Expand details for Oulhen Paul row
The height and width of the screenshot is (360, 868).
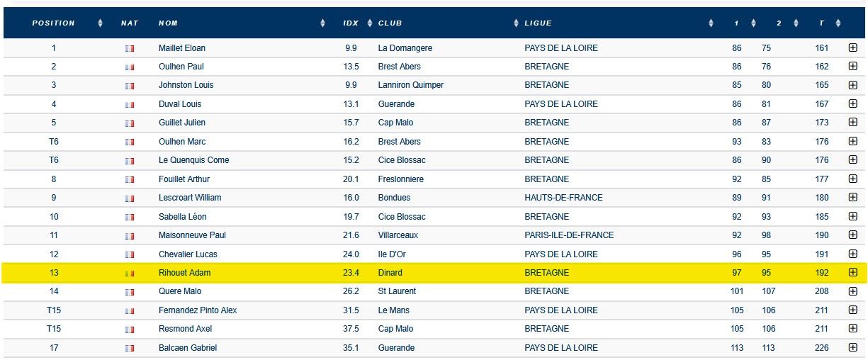pyautogui.click(x=852, y=66)
